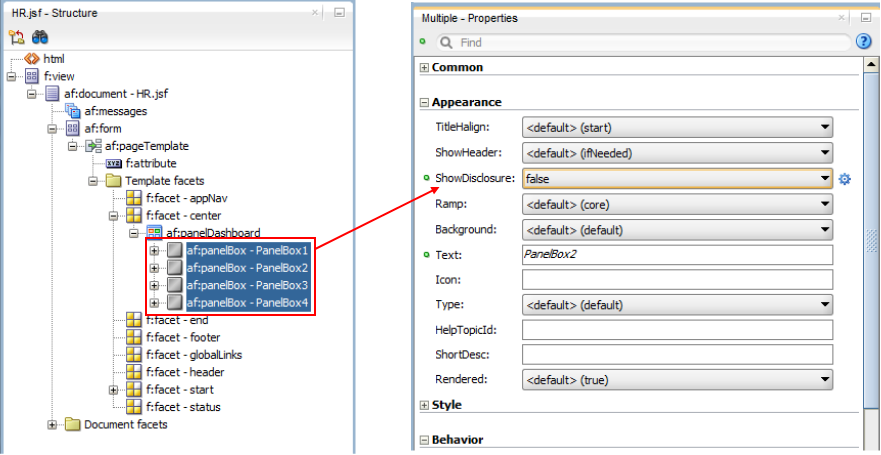Click the Document facets folder icon
Image resolution: width=881 pixels, height=455 pixels.
coord(73,424)
